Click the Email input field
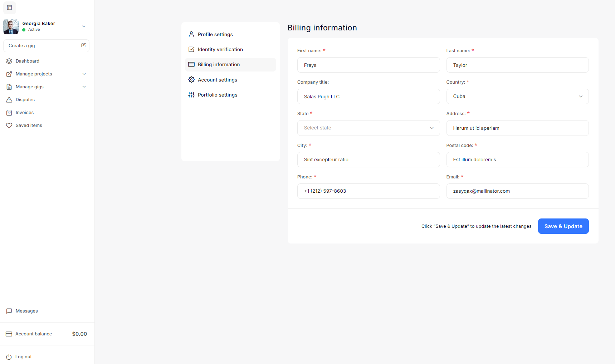The width and height of the screenshot is (615, 364). click(x=517, y=191)
